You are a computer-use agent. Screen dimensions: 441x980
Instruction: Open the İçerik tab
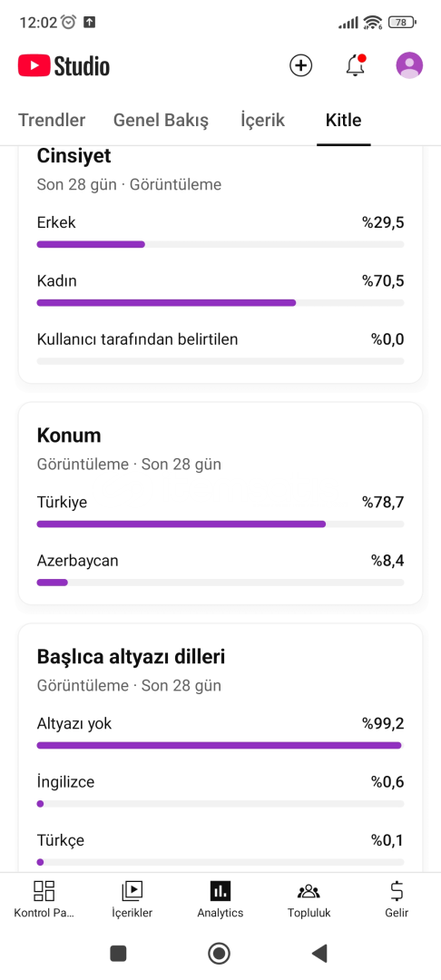point(263,120)
